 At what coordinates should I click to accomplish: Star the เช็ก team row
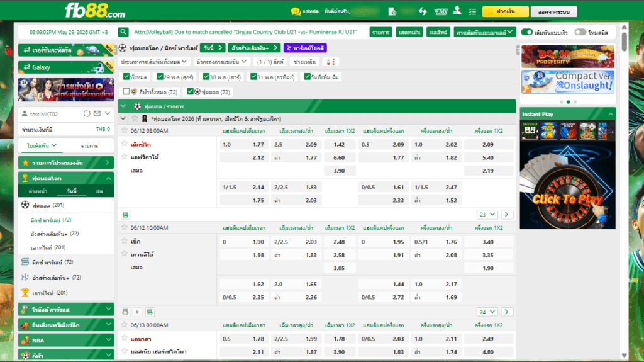[125, 241]
